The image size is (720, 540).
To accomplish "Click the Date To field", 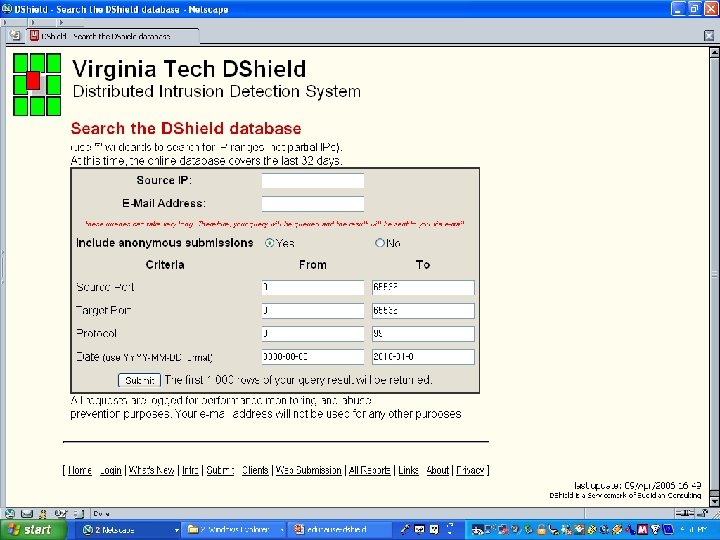I will [423, 357].
